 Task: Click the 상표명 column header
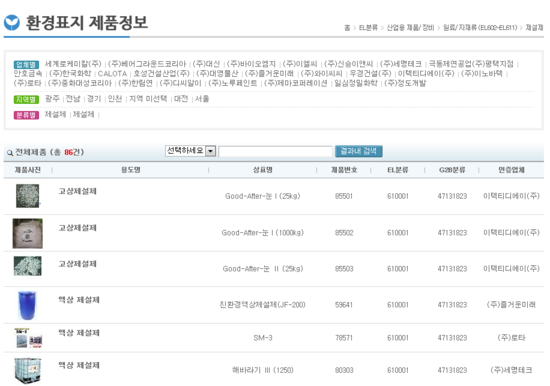point(263,170)
